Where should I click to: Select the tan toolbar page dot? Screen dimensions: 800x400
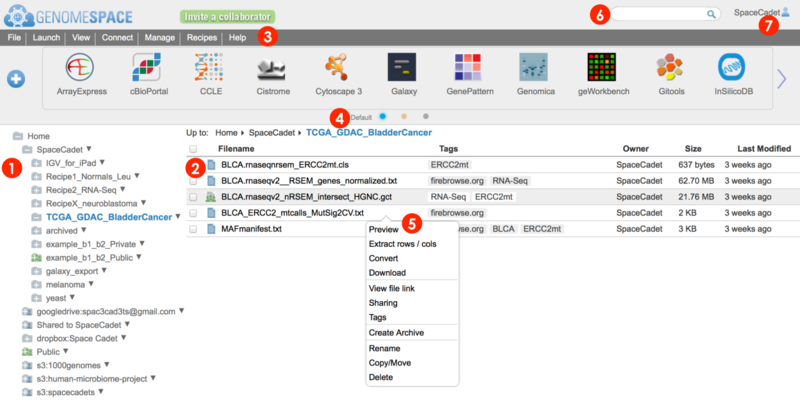[x=404, y=117]
